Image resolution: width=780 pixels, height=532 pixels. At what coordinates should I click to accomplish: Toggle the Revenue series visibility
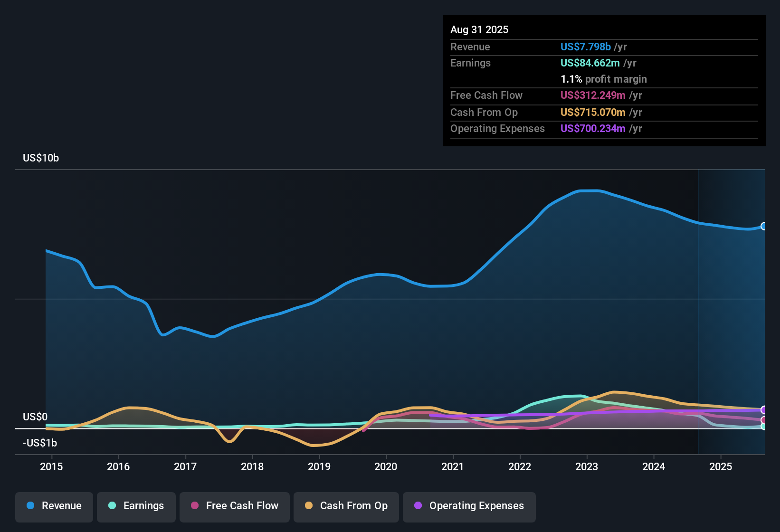coord(54,506)
